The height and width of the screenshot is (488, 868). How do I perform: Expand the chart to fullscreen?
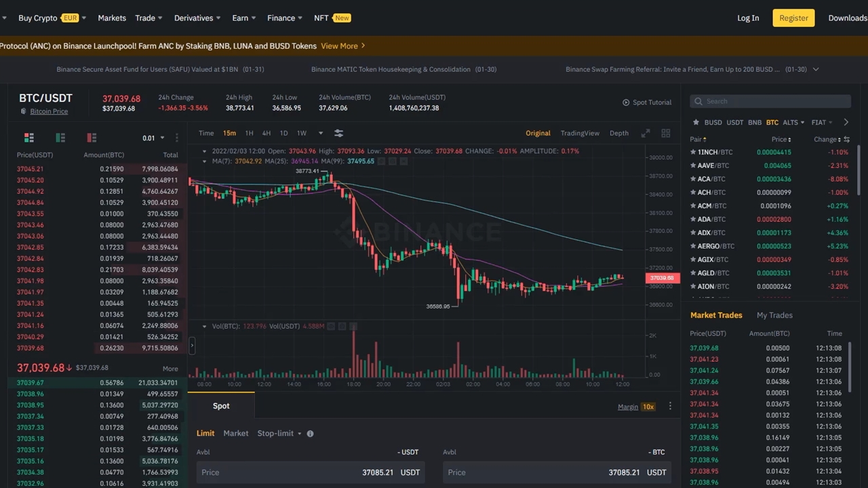[x=646, y=133]
